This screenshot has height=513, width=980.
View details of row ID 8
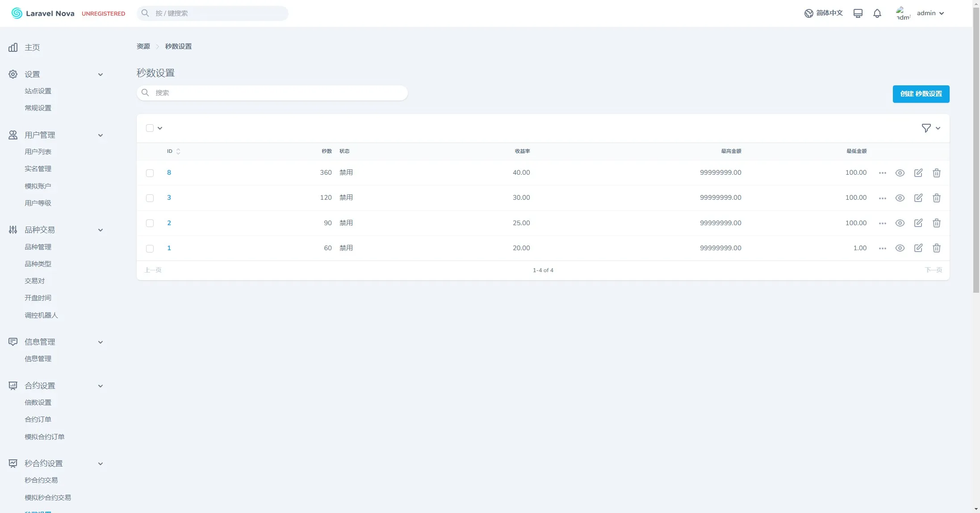click(900, 173)
